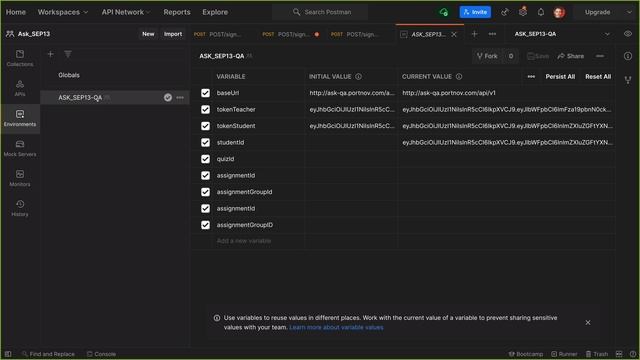The height and width of the screenshot is (360, 640).
Task: Open environment quick look eye icon
Action: pyautogui.click(x=628, y=34)
